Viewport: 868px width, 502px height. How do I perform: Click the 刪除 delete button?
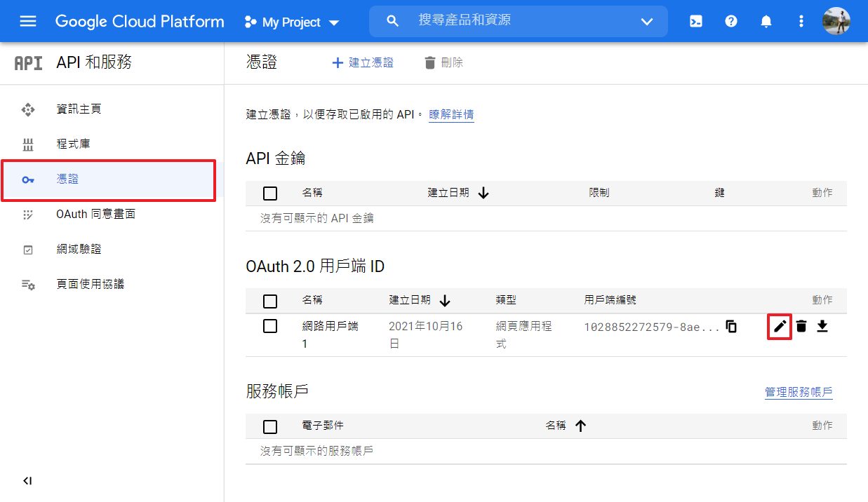pyautogui.click(x=443, y=63)
